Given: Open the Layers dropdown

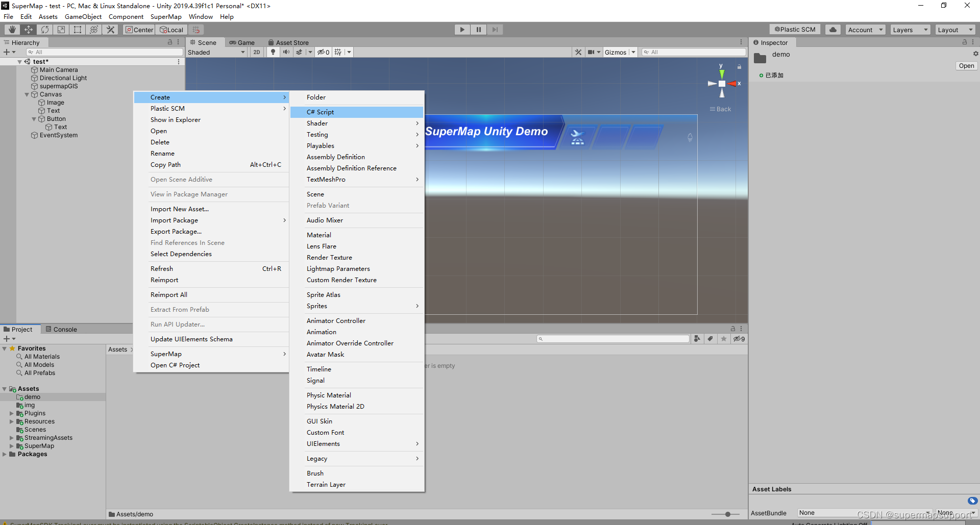Looking at the screenshot, I should [x=910, y=30].
